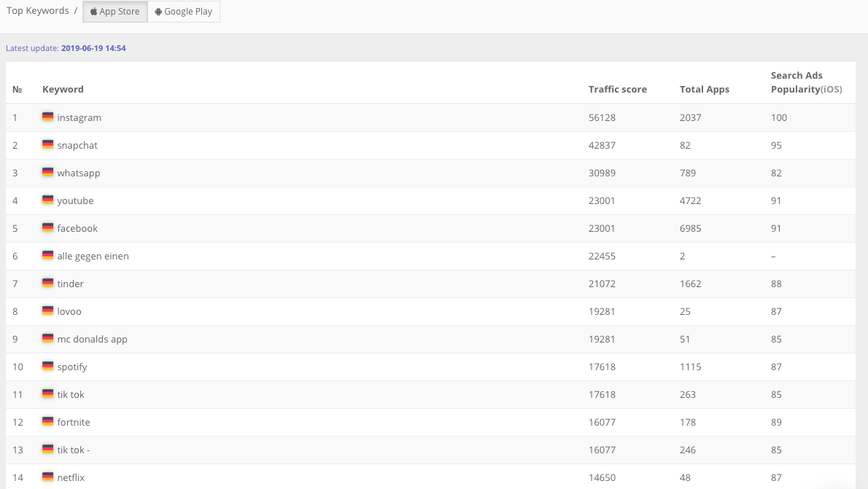Click the German flag next to snapchat
The height and width of the screenshot is (489, 868).
[47, 144]
